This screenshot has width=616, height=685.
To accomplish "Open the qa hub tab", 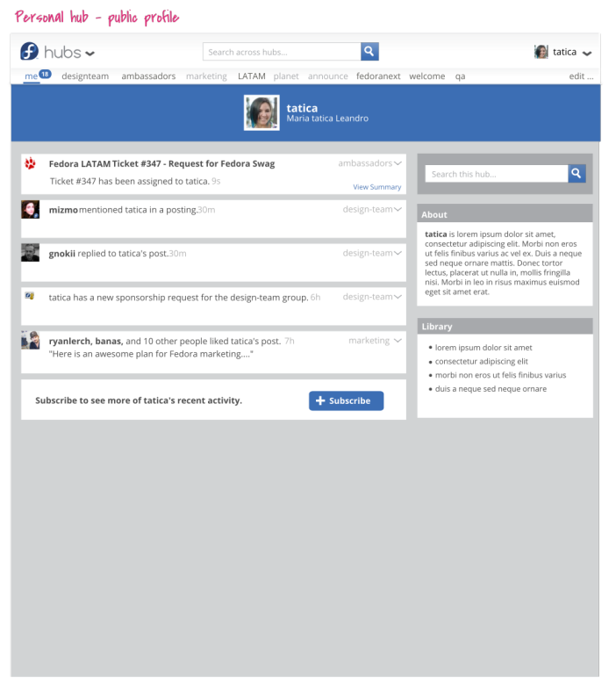I will tap(460, 76).
